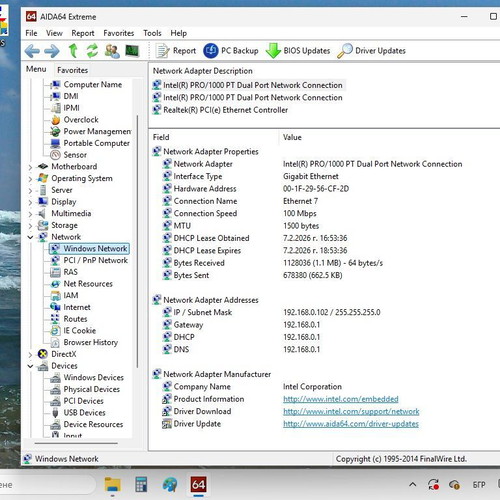Select the second Intel PRO/1000 PT adapter row

248,98
